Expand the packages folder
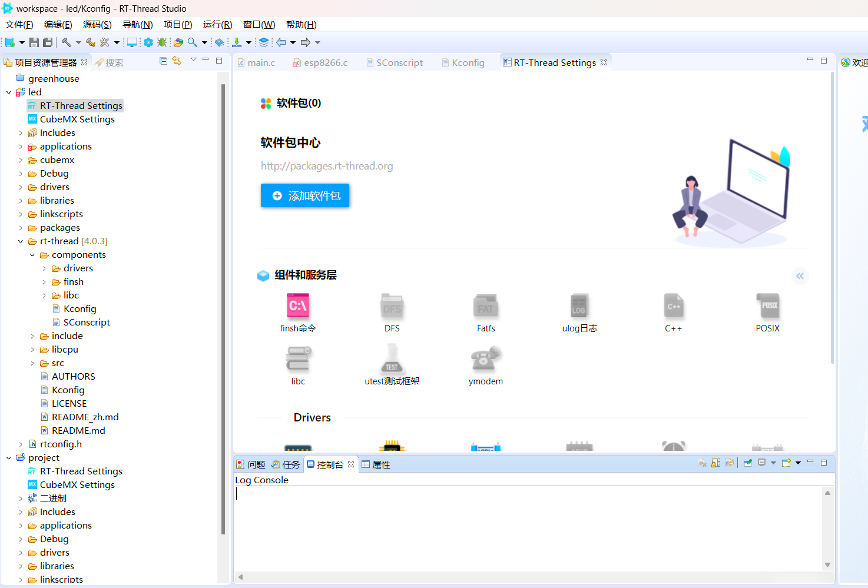The width and height of the screenshot is (868, 588). pyautogui.click(x=21, y=228)
